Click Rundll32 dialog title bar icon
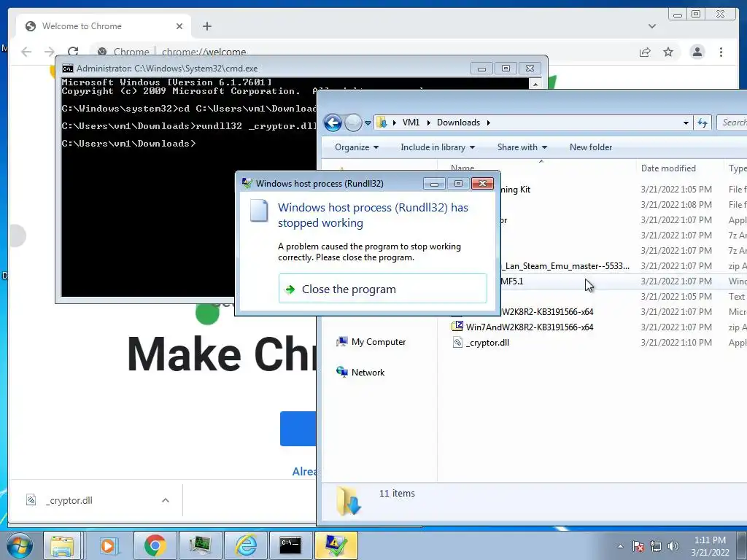The height and width of the screenshot is (560, 747). [x=247, y=183]
